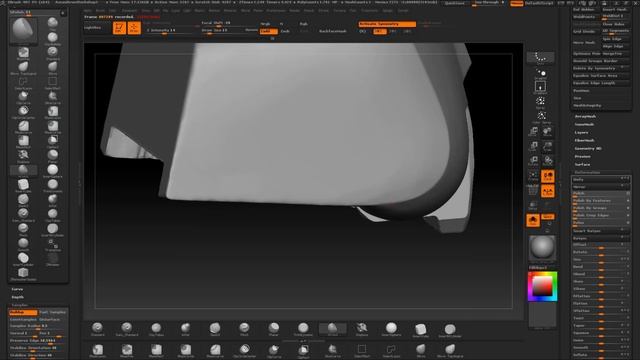The width and height of the screenshot is (640, 360).
Task: Select the ClayTubes brush in bottom shelf
Action: click(x=156, y=329)
